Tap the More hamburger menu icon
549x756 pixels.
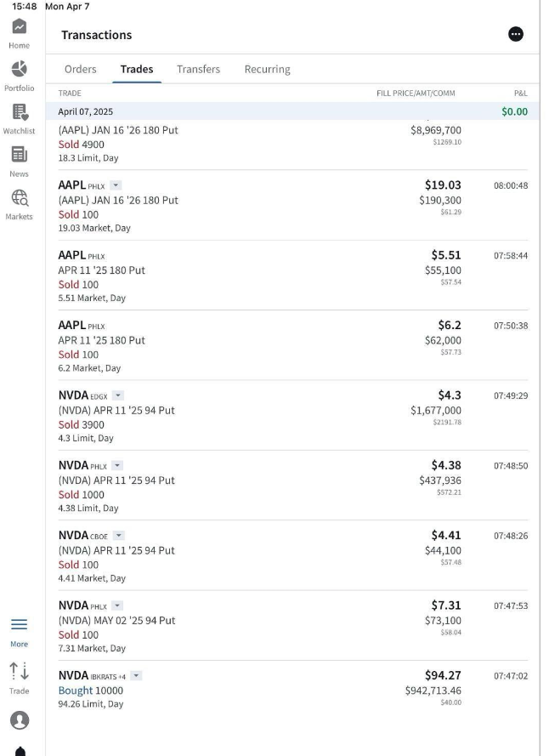pyautogui.click(x=19, y=625)
